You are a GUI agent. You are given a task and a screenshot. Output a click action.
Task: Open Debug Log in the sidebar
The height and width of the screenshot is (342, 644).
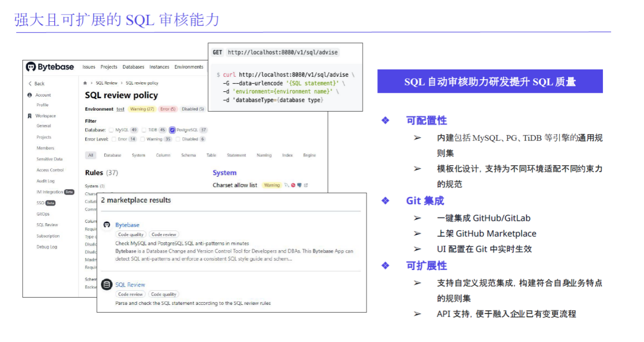[47, 247]
